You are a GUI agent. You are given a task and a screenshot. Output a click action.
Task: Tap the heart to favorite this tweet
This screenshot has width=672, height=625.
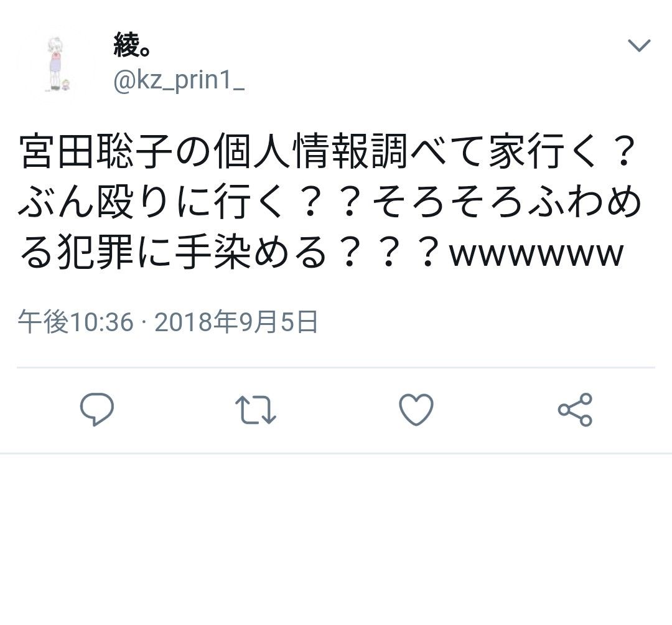(x=416, y=410)
